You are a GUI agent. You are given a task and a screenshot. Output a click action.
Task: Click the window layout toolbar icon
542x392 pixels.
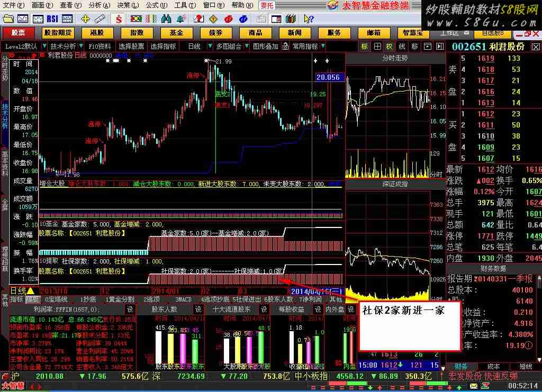pyautogui.click(x=276, y=19)
